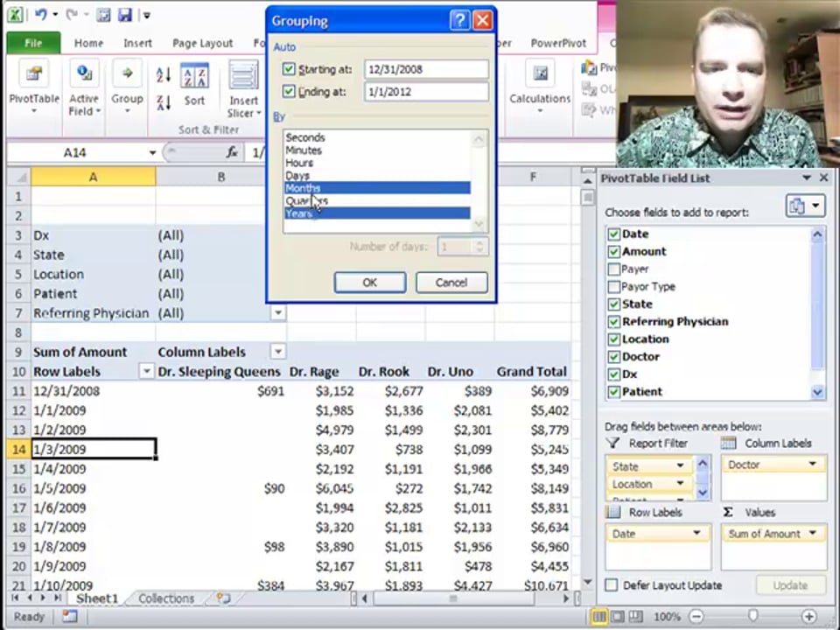Open the Home ribbon tab

pyautogui.click(x=88, y=43)
